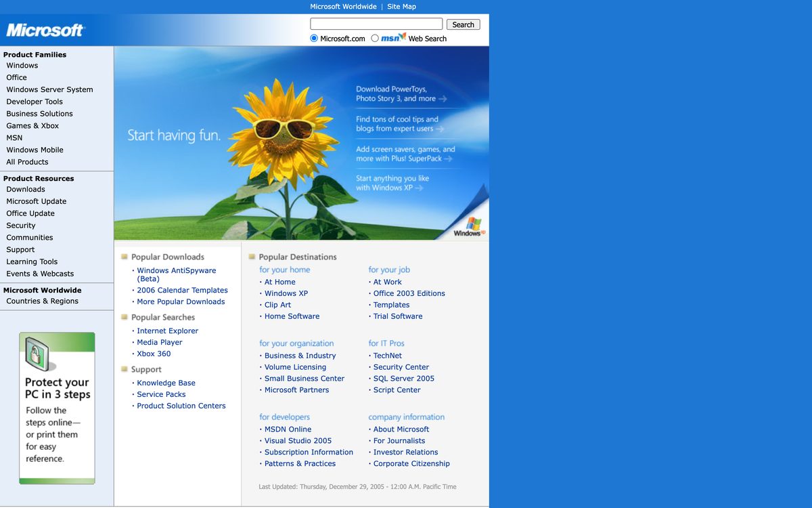Click the padlock Protect your PC ad
812x508 pixels.
[57, 408]
